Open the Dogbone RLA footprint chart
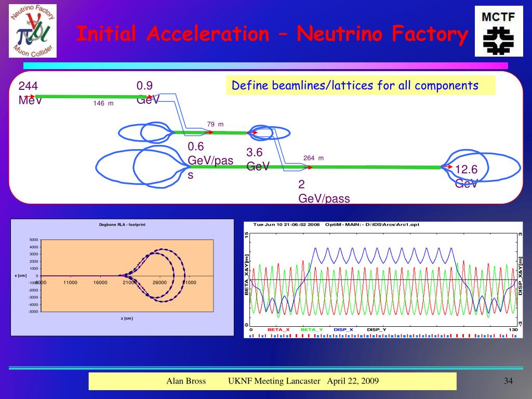 pos(122,277)
